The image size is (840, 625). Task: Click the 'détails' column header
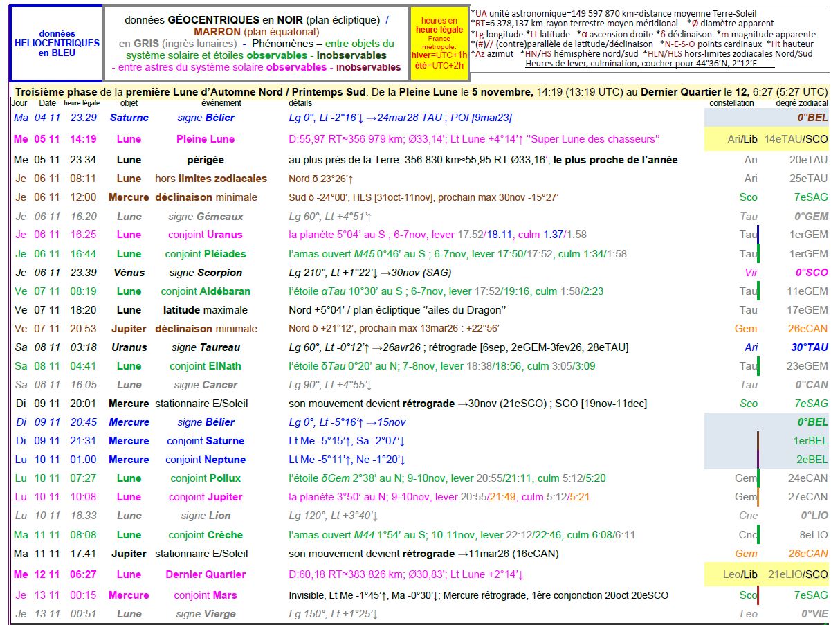click(300, 103)
